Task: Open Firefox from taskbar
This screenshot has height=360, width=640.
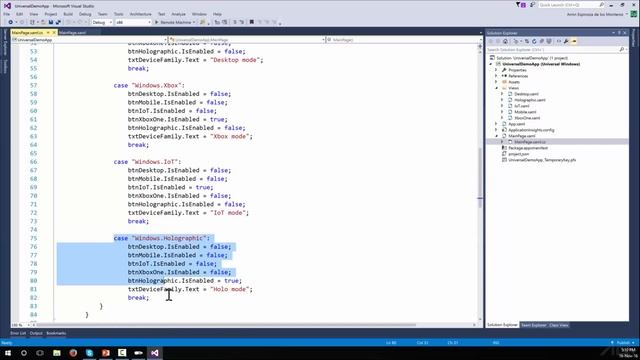Action: click(73, 353)
